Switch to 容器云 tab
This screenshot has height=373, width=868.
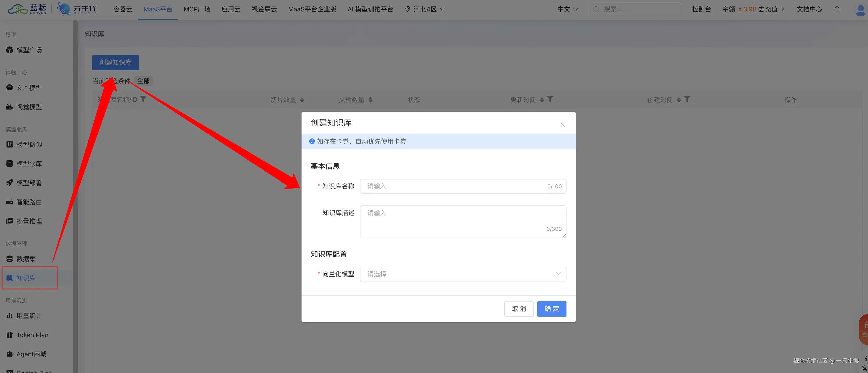[123, 9]
